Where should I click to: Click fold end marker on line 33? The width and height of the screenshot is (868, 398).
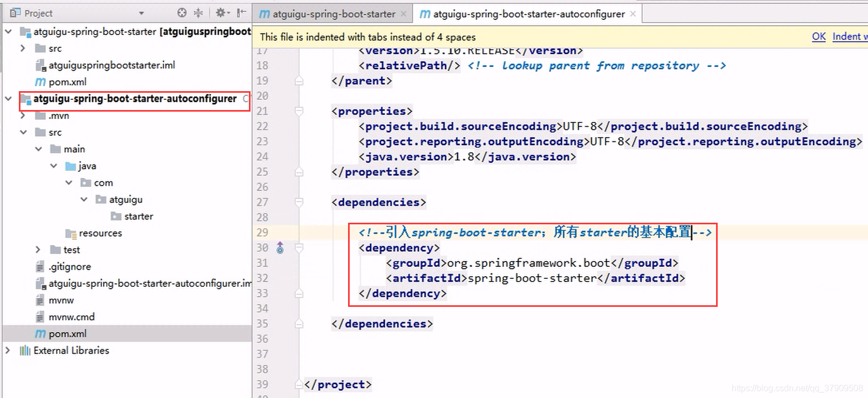tap(299, 293)
